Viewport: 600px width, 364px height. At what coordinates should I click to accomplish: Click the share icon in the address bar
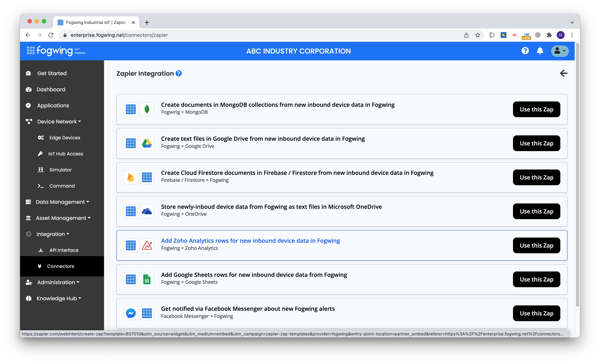(x=466, y=35)
